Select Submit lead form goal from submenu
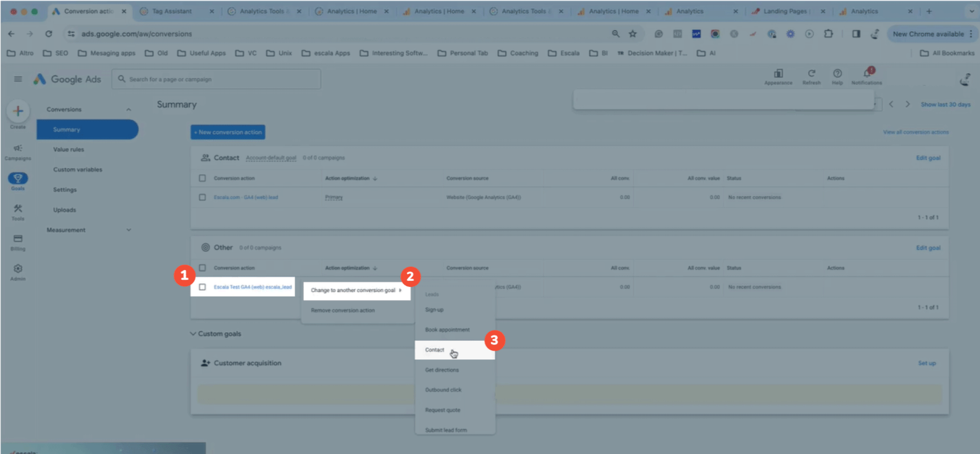 446,430
